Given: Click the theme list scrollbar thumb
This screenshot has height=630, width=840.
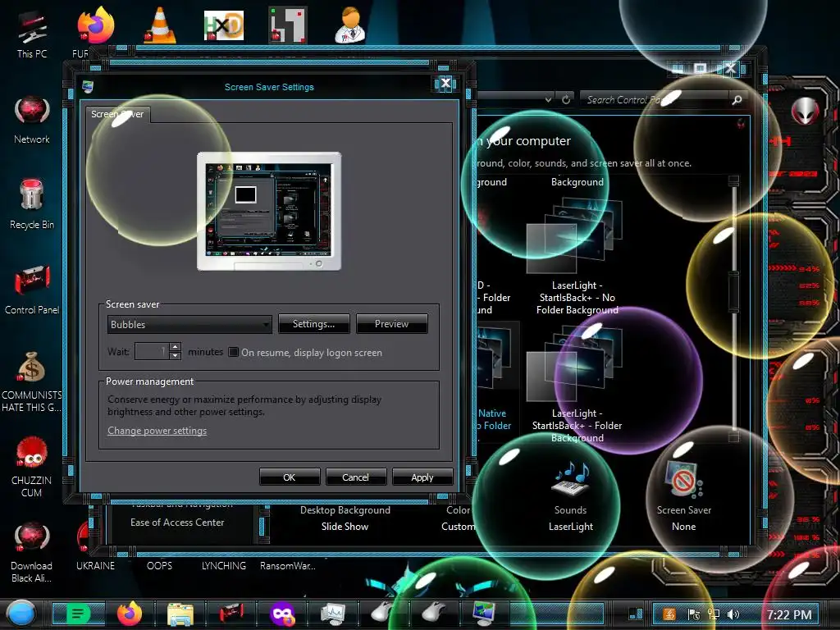Looking at the screenshot, I should tap(734, 291).
